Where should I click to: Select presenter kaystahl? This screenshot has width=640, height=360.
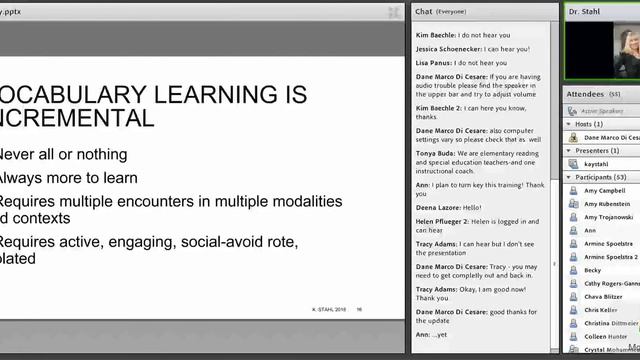tap(596, 164)
